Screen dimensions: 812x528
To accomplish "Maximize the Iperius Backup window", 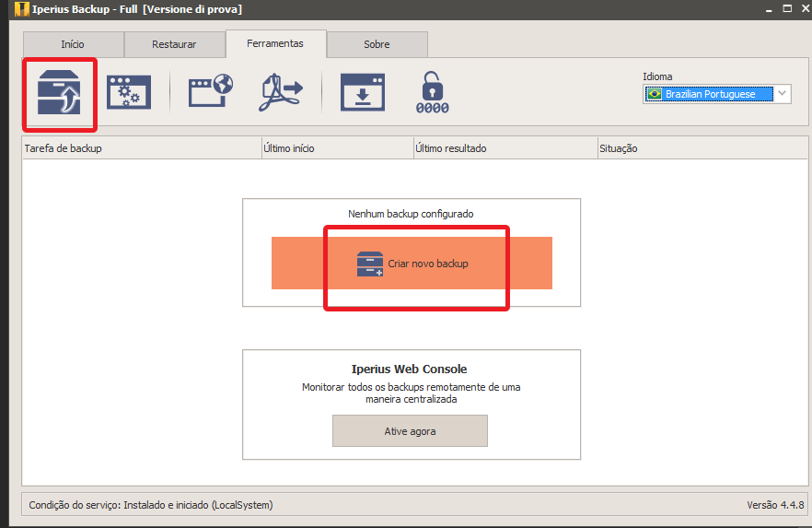I will pos(787,9).
